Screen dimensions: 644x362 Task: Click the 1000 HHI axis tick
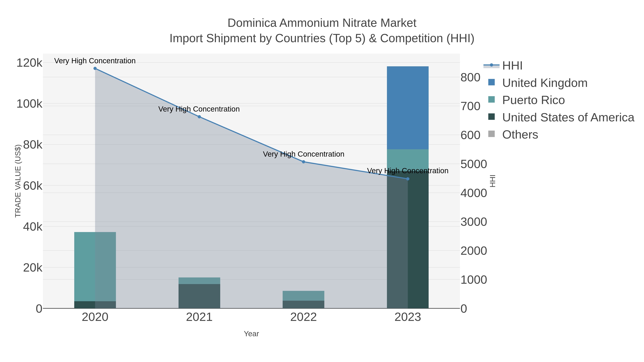click(x=474, y=280)
